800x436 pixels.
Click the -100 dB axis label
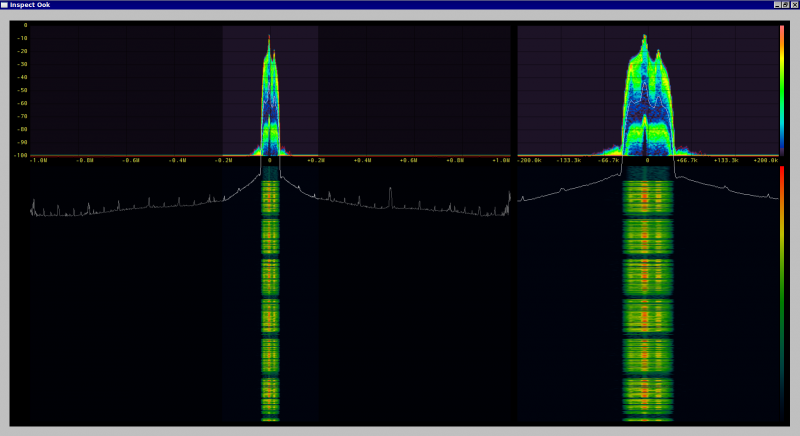(20, 155)
